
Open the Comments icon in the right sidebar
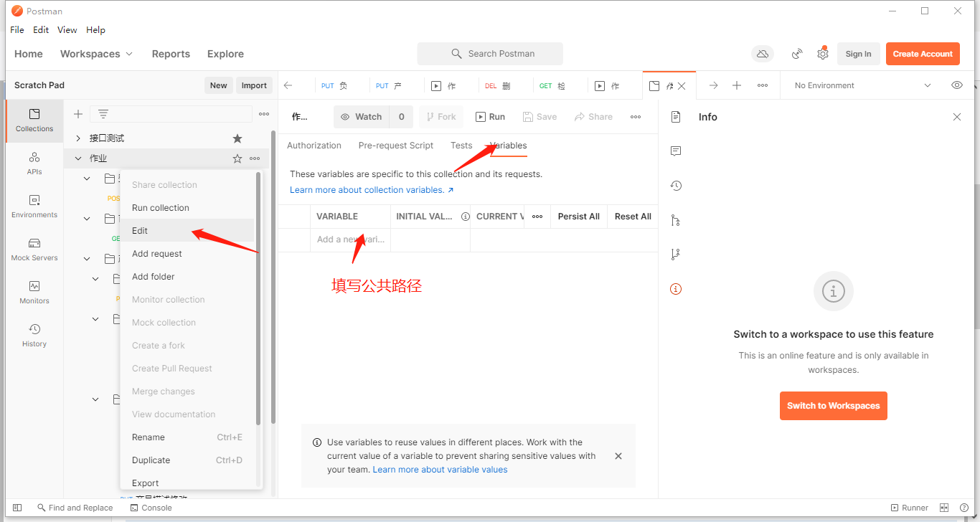[676, 151]
